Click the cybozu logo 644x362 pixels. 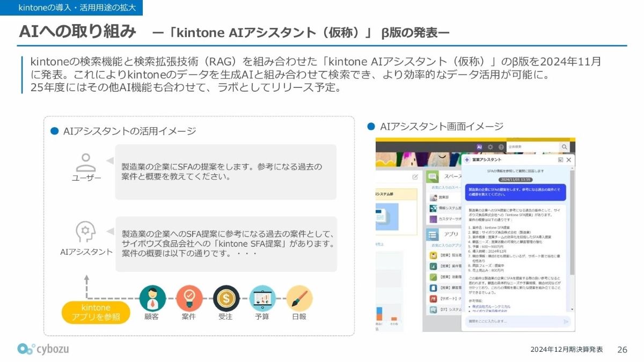43,349
